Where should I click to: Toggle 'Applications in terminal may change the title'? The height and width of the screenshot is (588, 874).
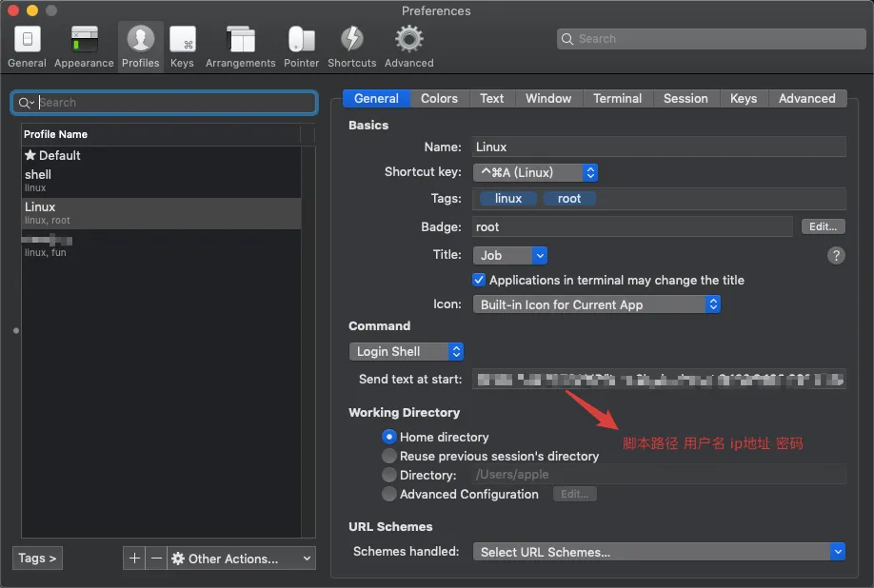[479, 280]
